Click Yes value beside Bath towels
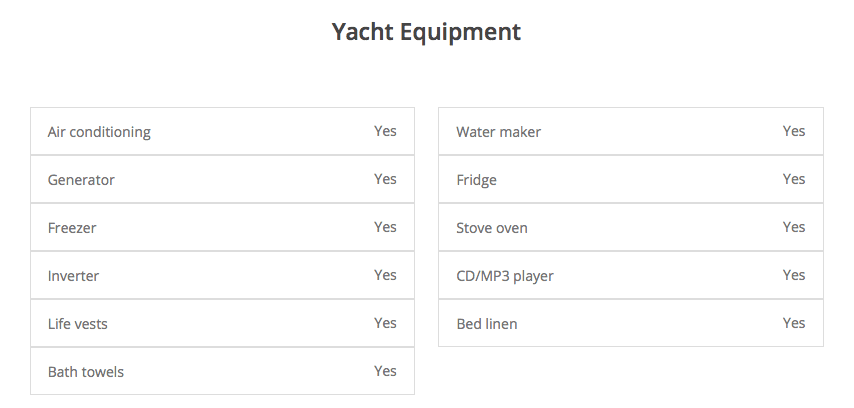This screenshot has height=408, width=854. pyautogui.click(x=385, y=371)
